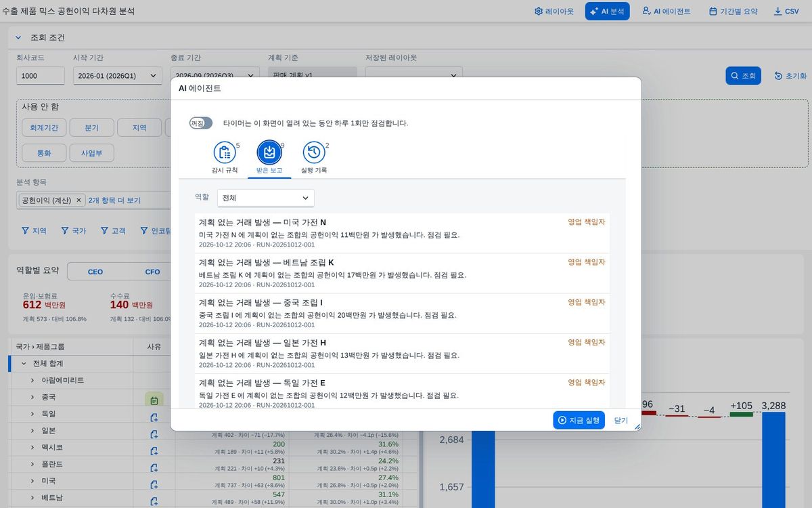Open report 베트남 조립 K
This screenshot has height=508, width=812.
(402, 273)
